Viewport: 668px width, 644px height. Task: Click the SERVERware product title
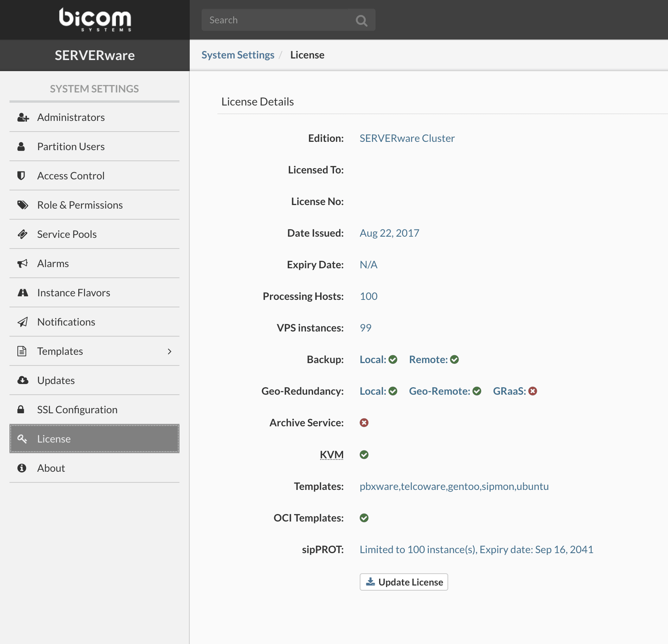click(95, 55)
